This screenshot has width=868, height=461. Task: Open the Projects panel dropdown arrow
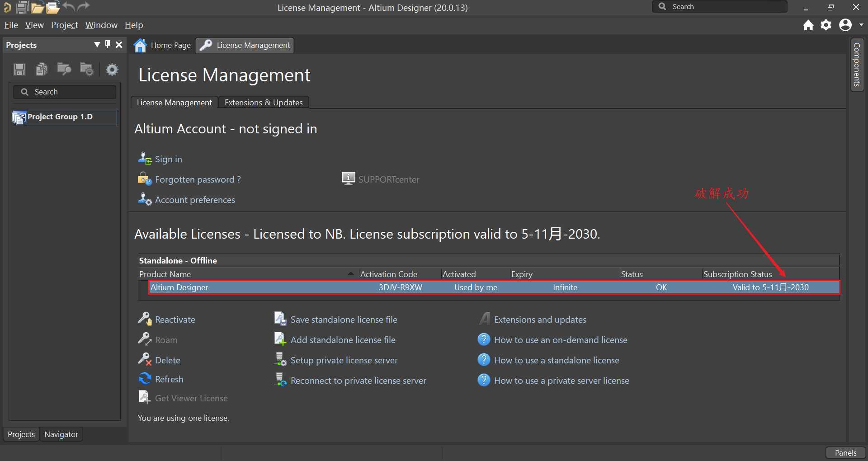point(97,44)
